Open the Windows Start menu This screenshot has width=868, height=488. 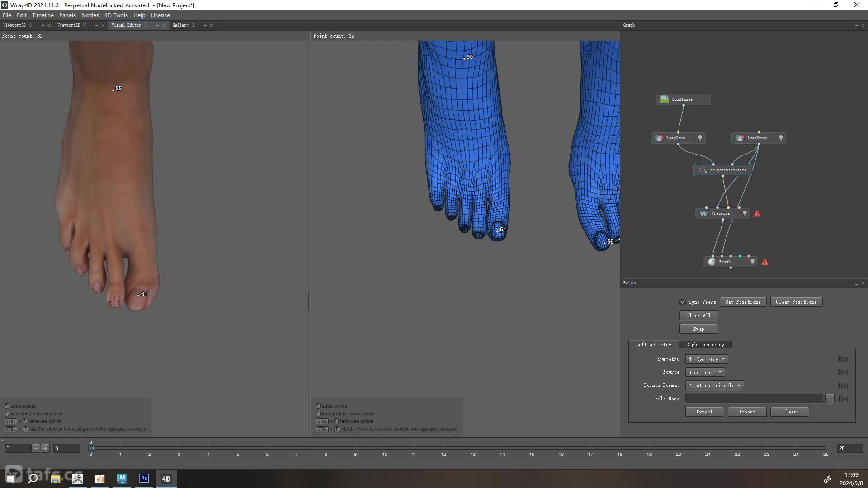point(11,479)
